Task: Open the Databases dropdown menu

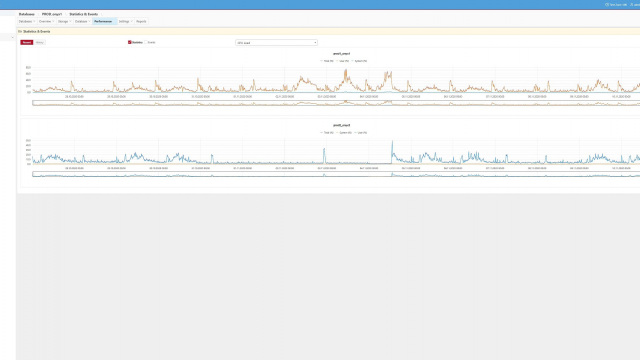Action: (27, 21)
